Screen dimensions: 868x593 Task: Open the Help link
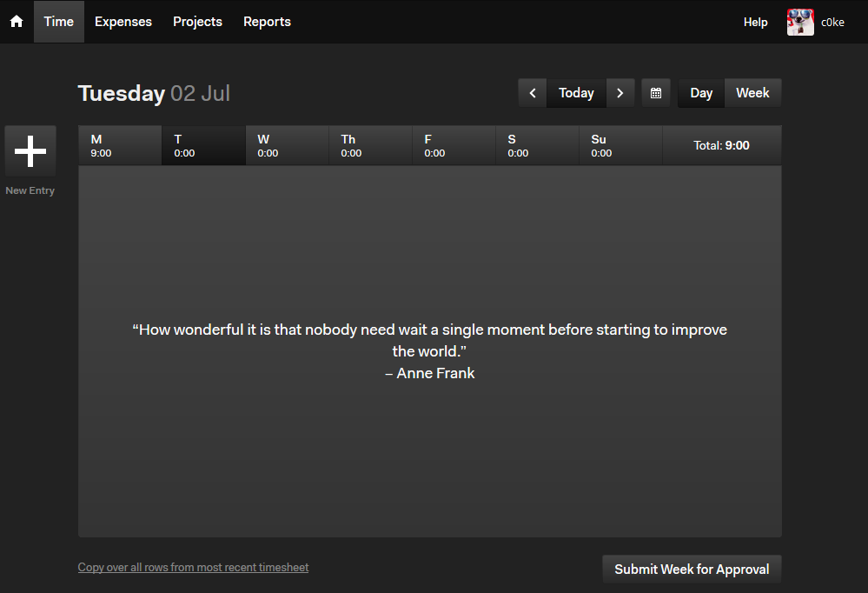coord(755,22)
